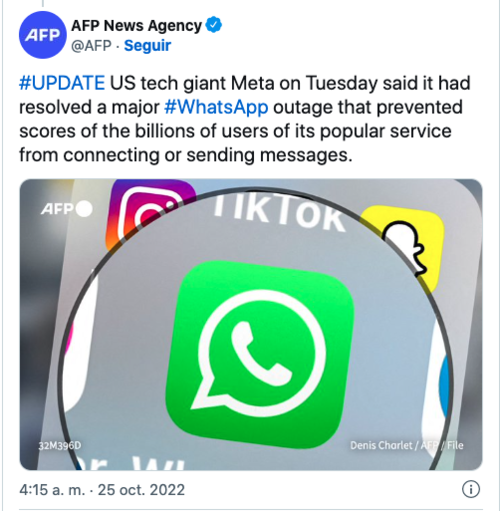The image size is (500, 511).
Task: Open the #WhatsApp hashtag
Action: click(216, 107)
